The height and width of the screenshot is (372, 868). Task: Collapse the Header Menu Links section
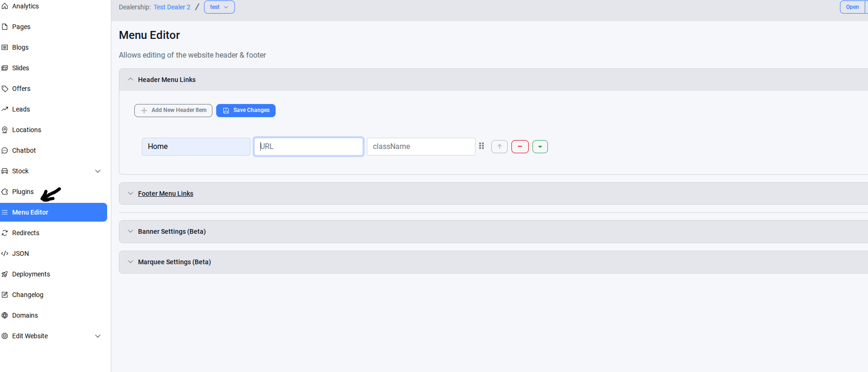[x=131, y=80]
